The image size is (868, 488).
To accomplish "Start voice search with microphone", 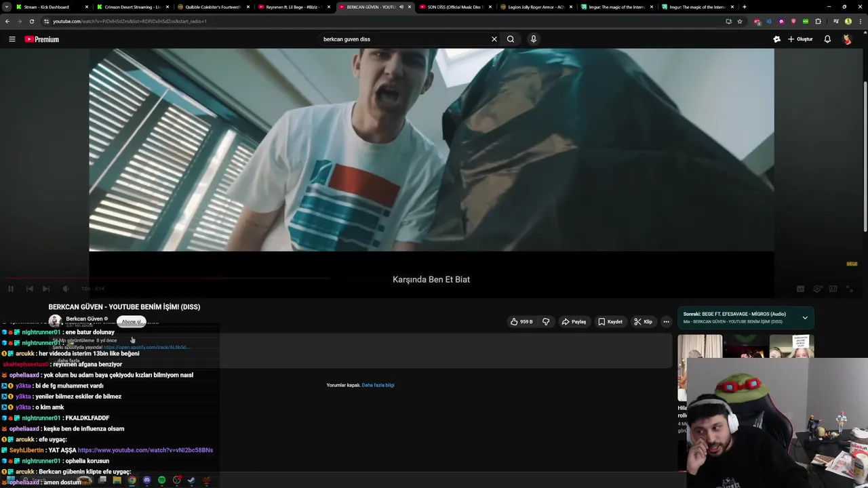I will click(534, 39).
